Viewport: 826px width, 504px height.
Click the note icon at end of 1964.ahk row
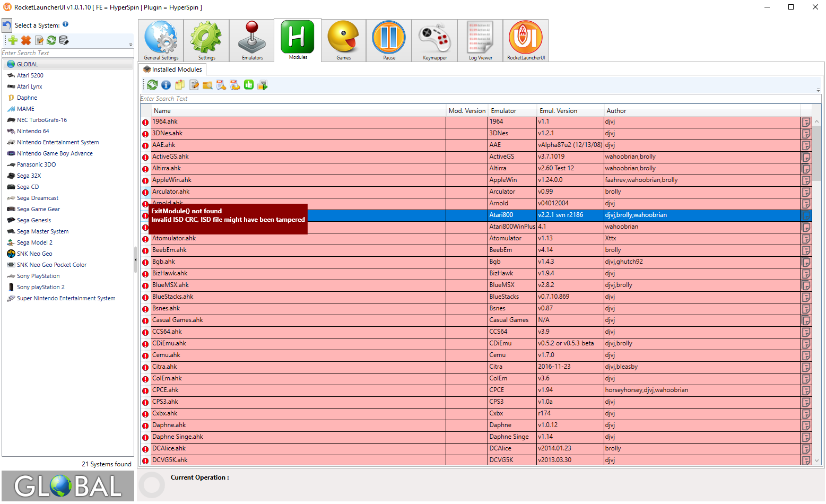(x=806, y=122)
